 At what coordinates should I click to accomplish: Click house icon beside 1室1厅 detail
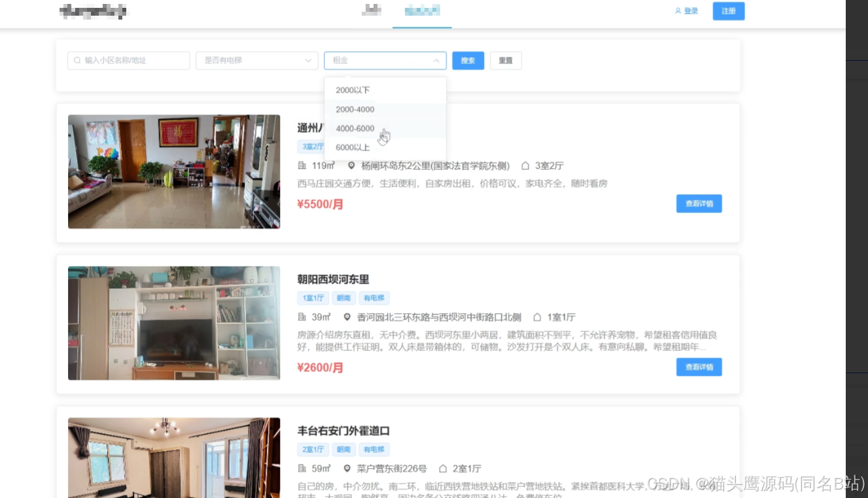coord(537,317)
